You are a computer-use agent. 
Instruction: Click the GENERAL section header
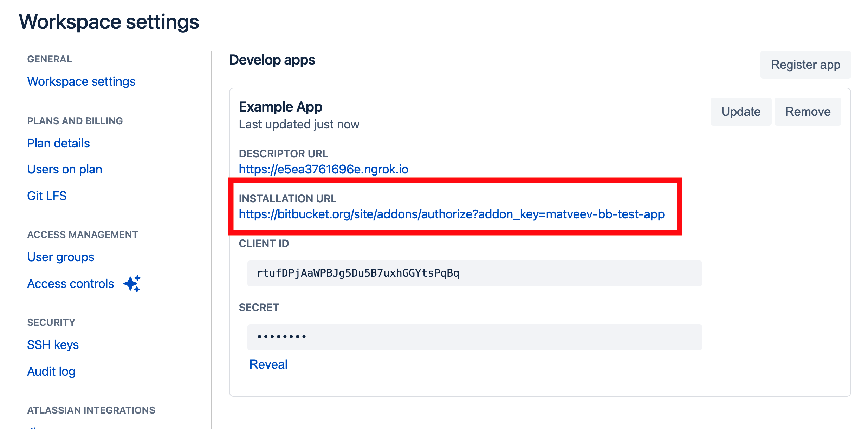(x=49, y=59)
